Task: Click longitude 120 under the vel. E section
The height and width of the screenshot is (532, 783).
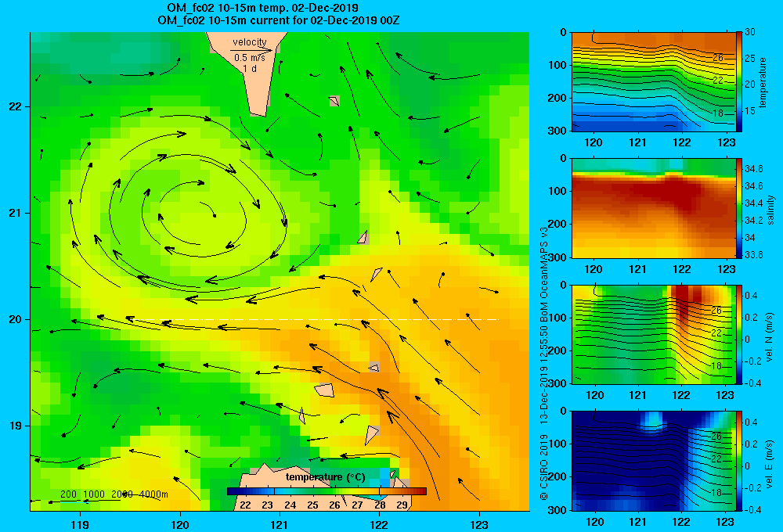Action: 594,522
